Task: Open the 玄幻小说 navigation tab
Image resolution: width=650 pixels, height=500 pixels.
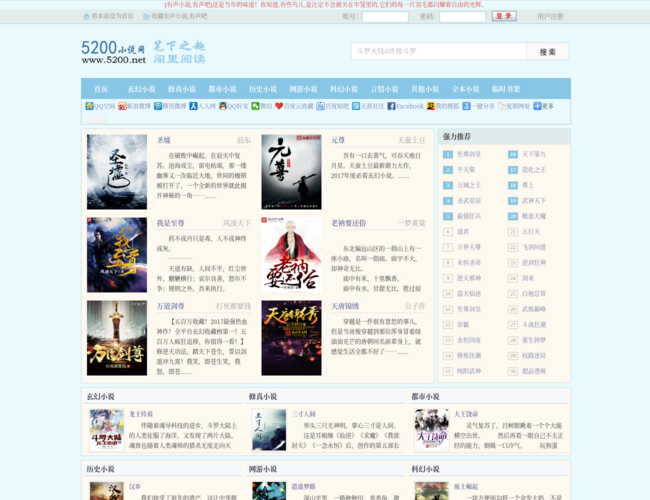Action: click(141, 89)
